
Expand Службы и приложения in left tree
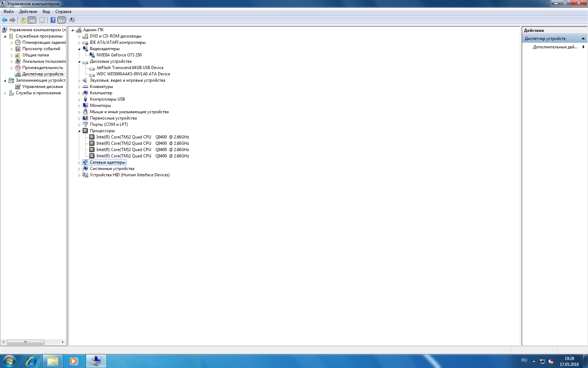coord(5,93)
